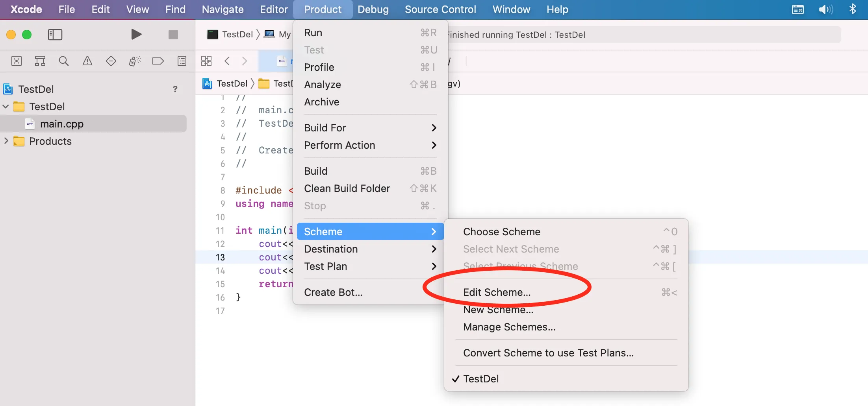Open the Navigate menu
Screen dimensions: 868x406
(223, 9)
